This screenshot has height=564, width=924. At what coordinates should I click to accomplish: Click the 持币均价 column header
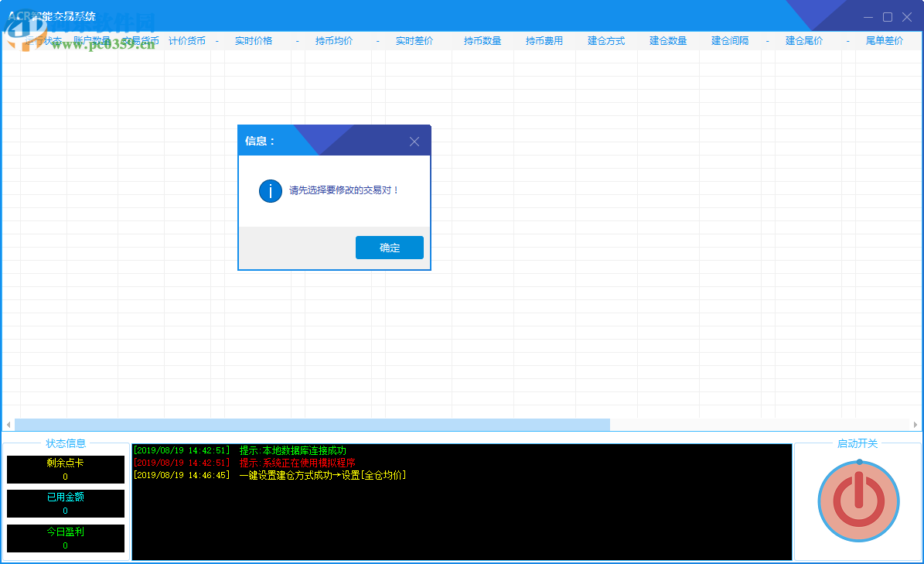point(332,40)
